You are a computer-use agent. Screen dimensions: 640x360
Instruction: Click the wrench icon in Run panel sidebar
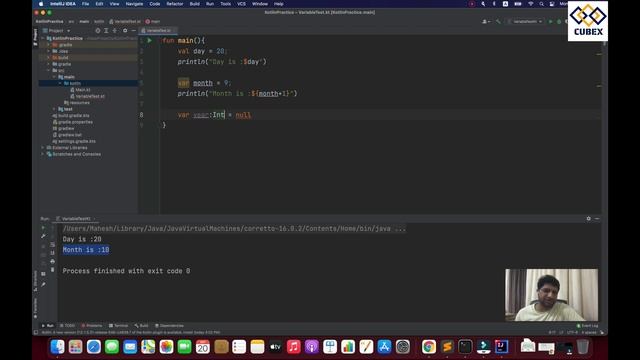[x=43, y=236]
